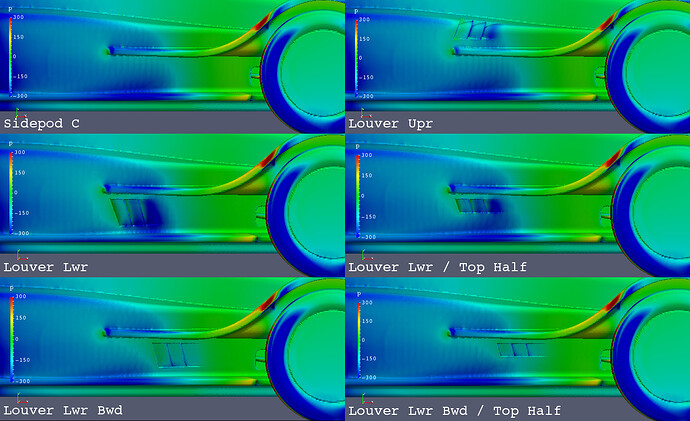Click the pressure color scale bar in the Sidepod C panel
690x421 pixels.
[x=10, y=56]
